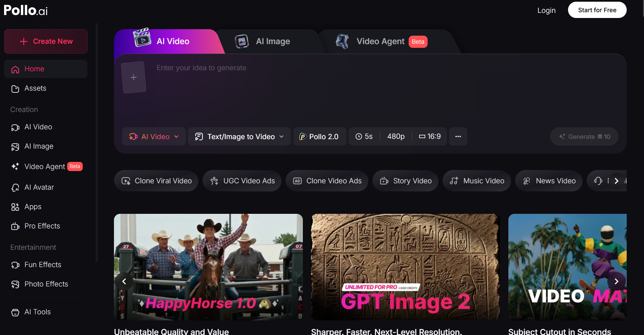
Task: Open the Video Matting skateboarder banner
Action: tap(567, 267)
